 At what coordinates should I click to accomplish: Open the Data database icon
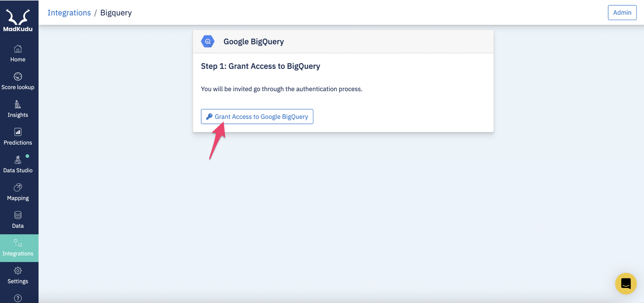coord(18,215)
